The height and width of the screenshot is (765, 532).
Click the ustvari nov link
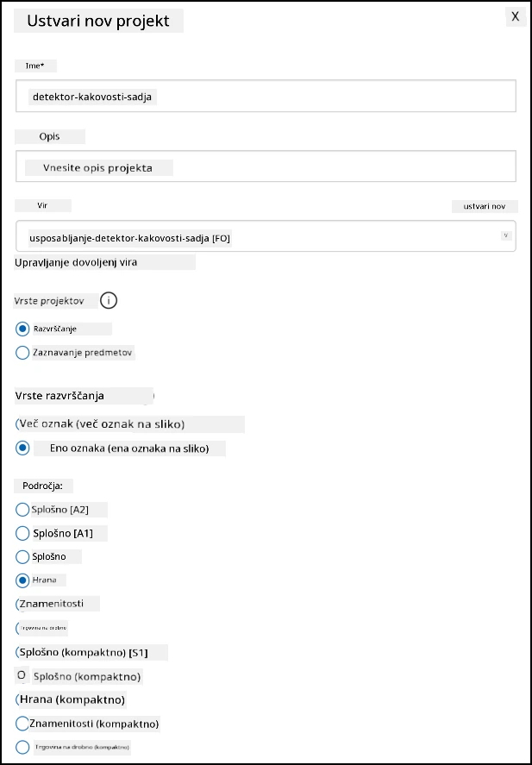pyautogui.click(x=485, y=206)
